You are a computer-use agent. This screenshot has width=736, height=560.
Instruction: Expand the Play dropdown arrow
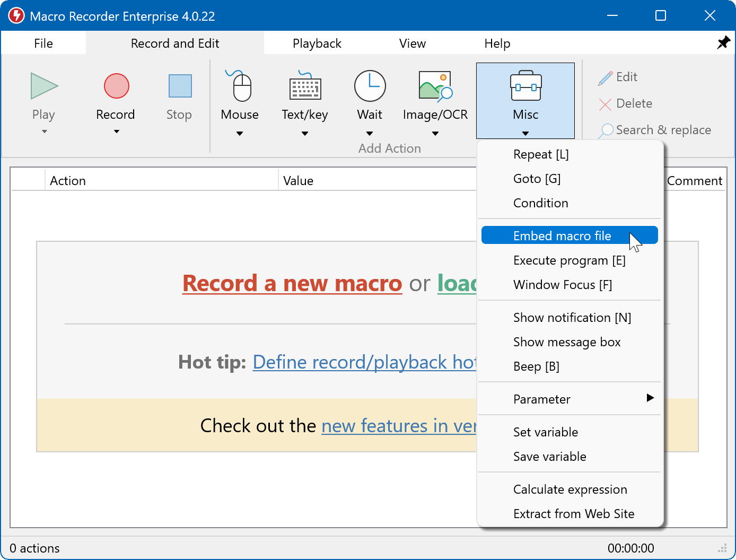[x=44, y=131]
